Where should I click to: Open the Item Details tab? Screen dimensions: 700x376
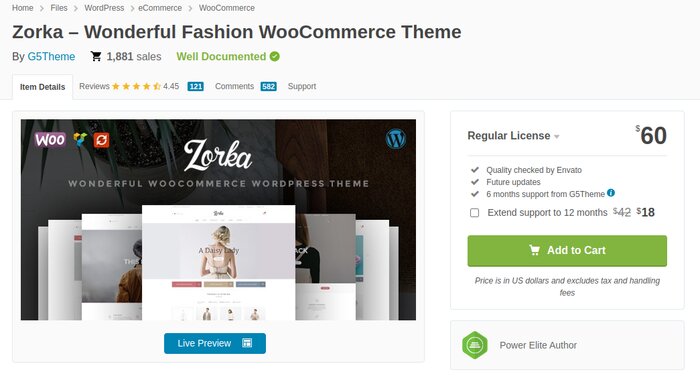[x=42, y=87]
